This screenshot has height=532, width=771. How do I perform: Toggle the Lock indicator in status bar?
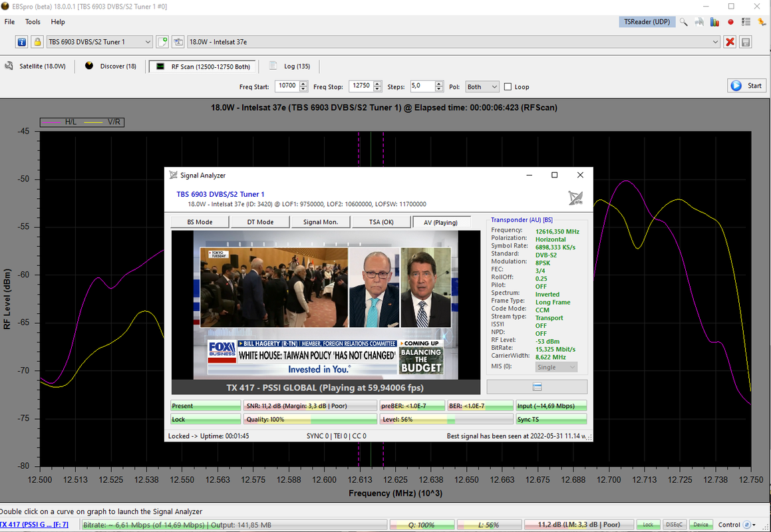coord(648,525)
